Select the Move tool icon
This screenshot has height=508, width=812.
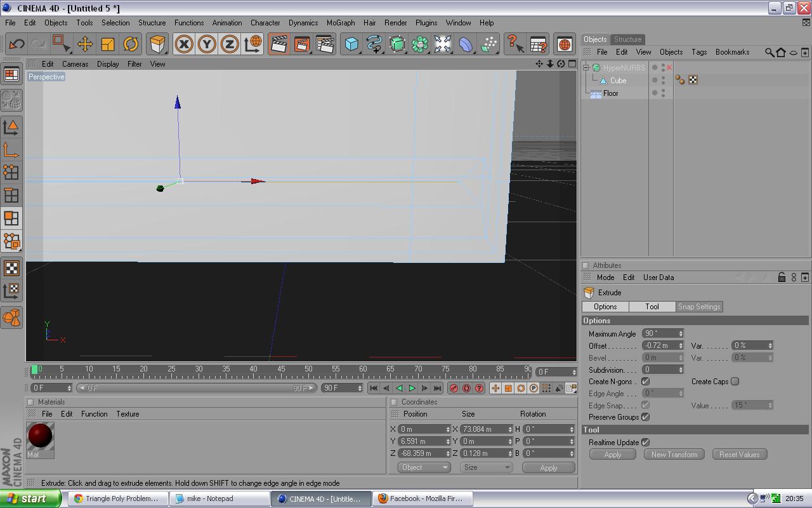tap(85, 44)
